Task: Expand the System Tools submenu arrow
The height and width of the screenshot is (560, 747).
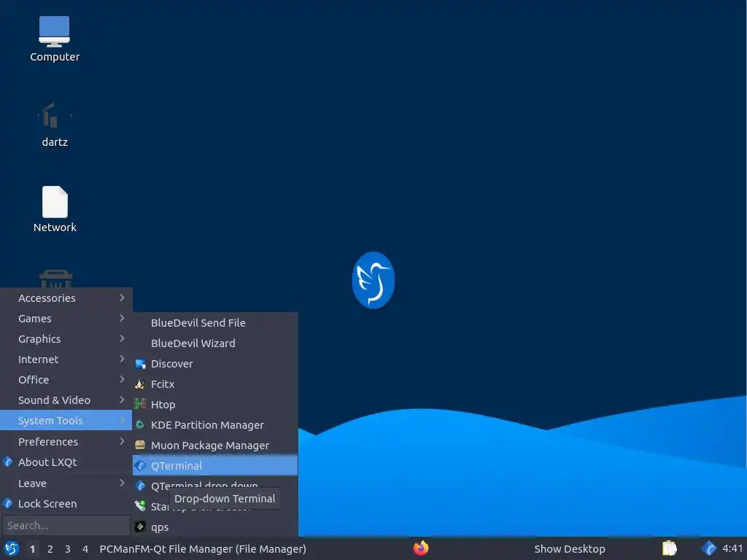Action: [122, 420]
